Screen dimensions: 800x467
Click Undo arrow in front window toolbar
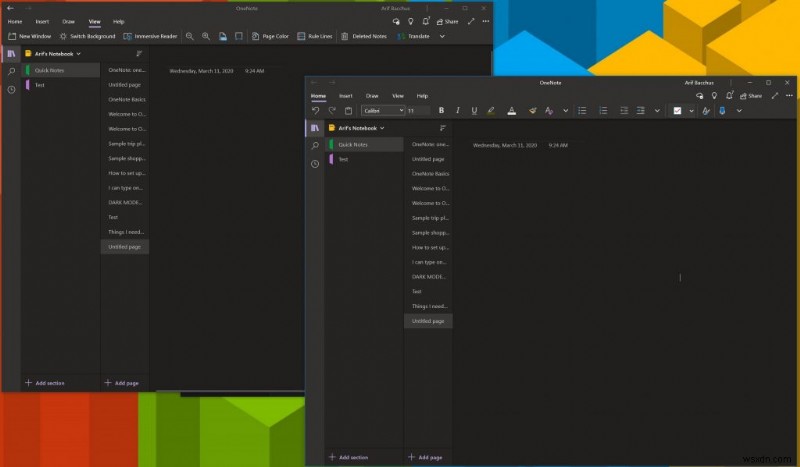316,110
